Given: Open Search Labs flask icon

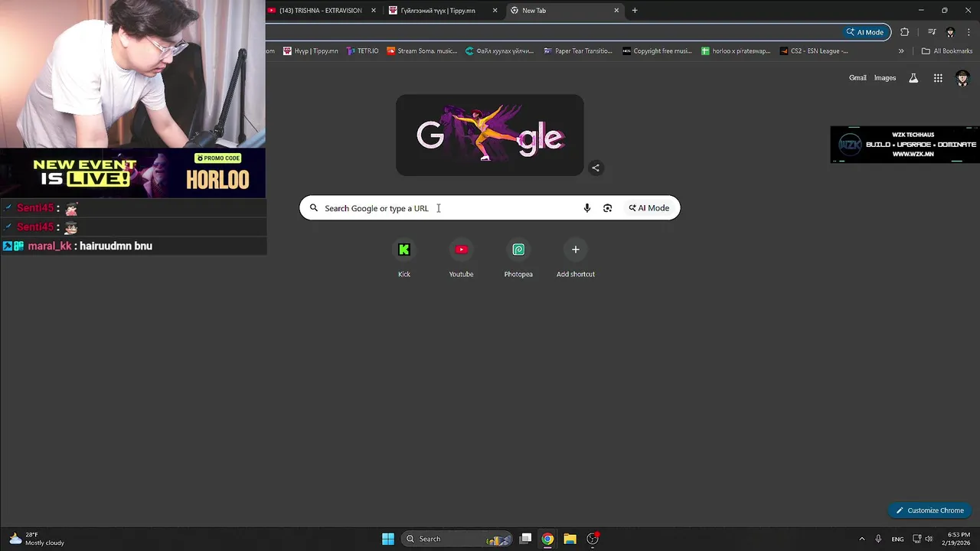Looking at the screenshot, I should (x=913, y=78).
